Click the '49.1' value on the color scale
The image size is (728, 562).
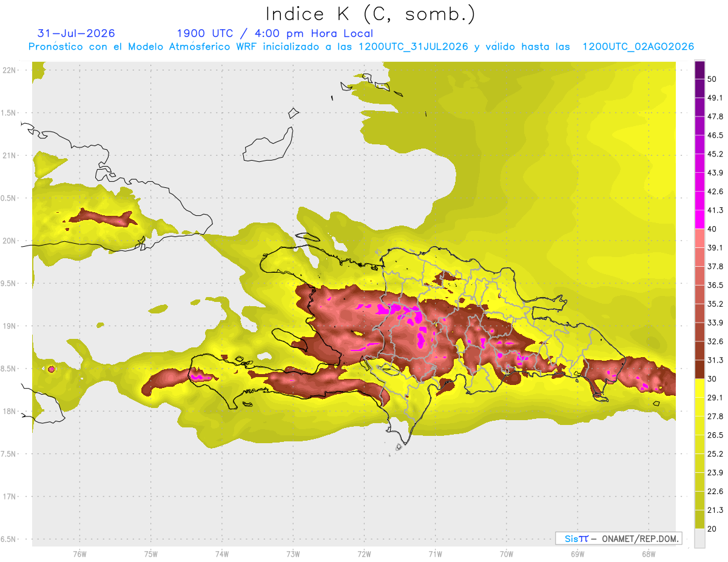(715, 98)
